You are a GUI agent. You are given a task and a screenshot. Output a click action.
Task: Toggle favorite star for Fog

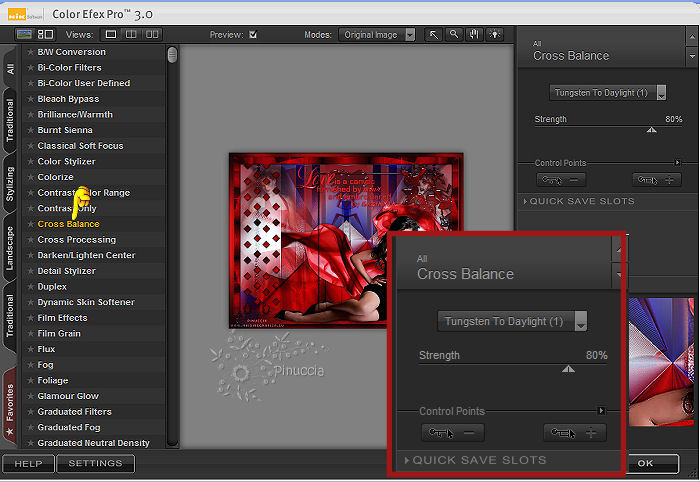pos(30,365)
